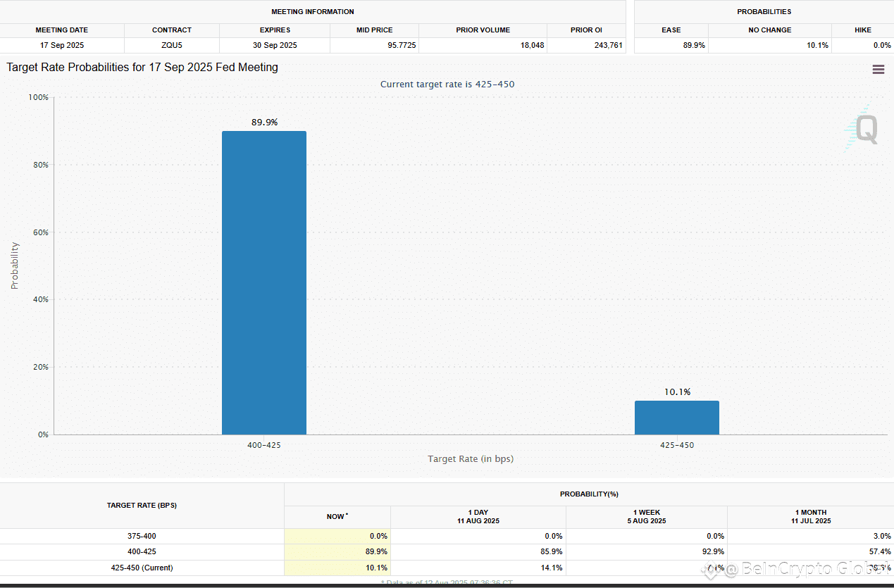Click the 400-425 target rate row label
This screenshot has height=588, width=894.
[x=142, y=551]
